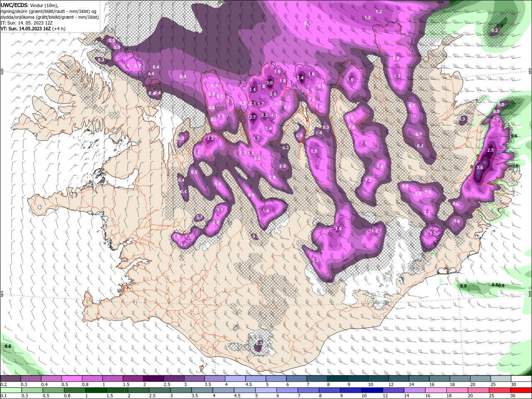Click the 1.8 snowfall value in the northeast
Image resolution: width=532 pixels, height=399 pixels.
click(x=350, y=80)
